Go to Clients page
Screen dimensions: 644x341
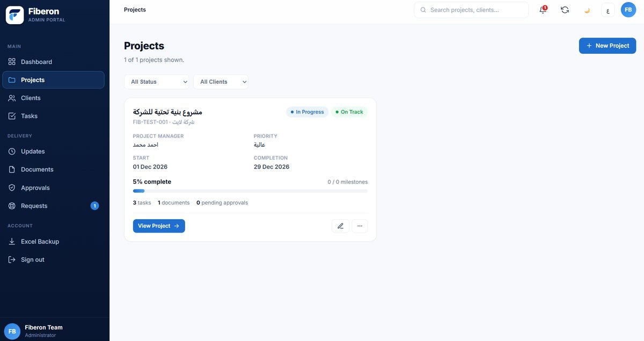click(x=53, y=98)
